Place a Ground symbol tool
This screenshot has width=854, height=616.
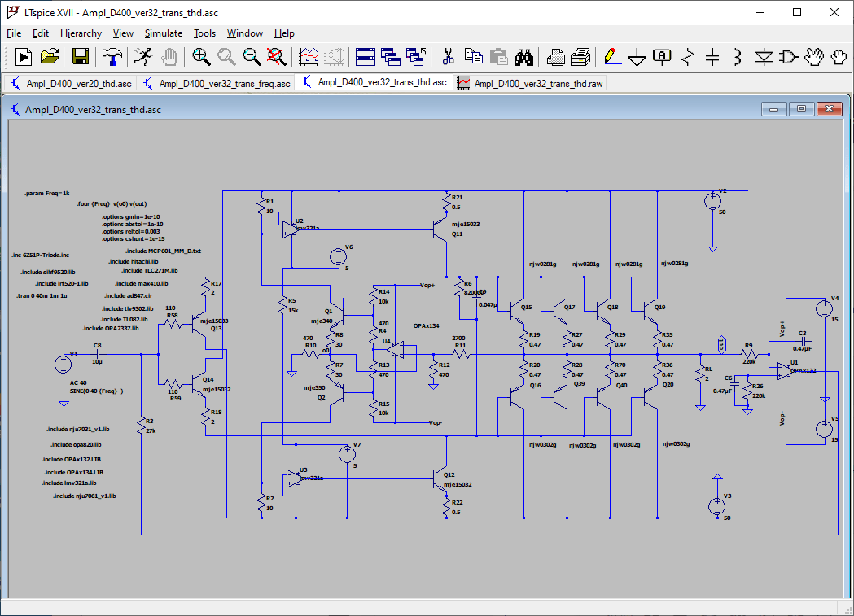[x=637, y=57]
